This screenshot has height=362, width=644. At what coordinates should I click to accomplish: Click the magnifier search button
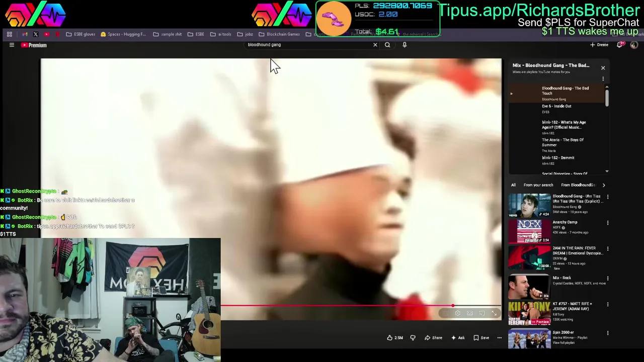point(387,45)
